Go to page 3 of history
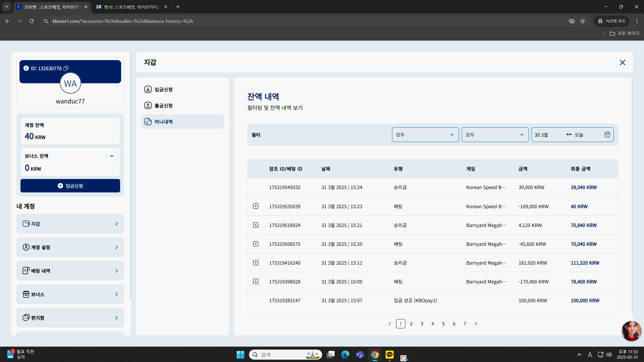 point(422,324)
